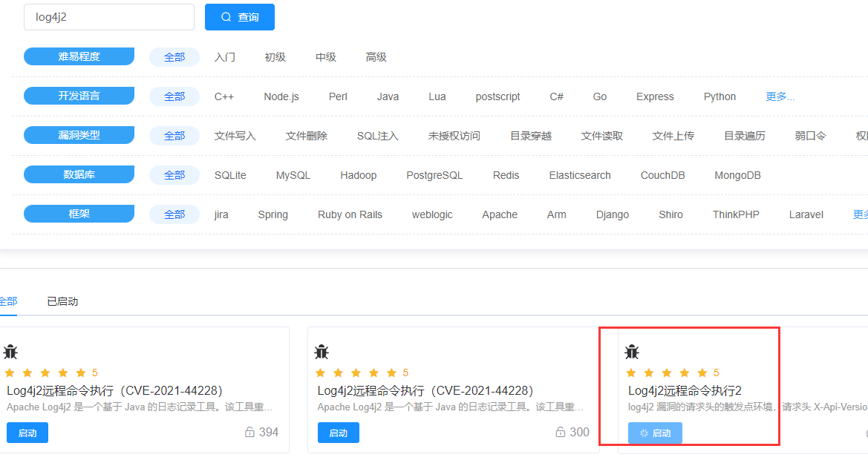Filter vulnerability type by 文件删除
Image resolution: width=868 pixels, height=466 pixels.
pyautogui.click(x=306, y=136)
